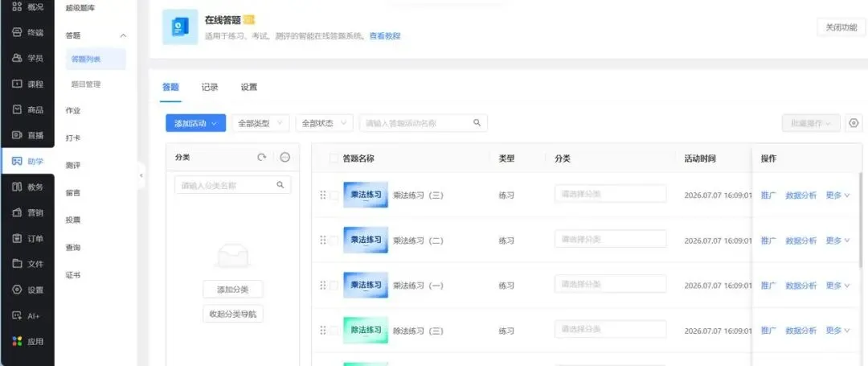
Task: Check the box for 乘法练习（一）
Action: coord(334,286)
